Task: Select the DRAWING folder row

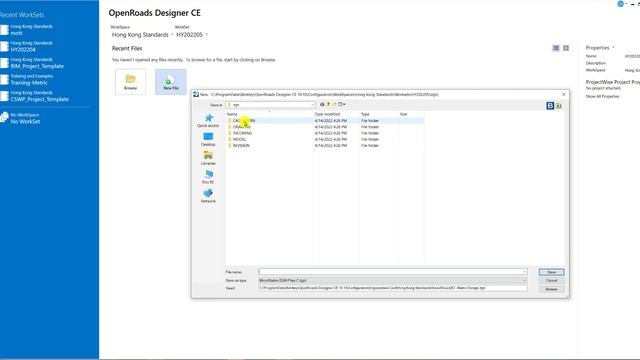Action: (325, 127)
